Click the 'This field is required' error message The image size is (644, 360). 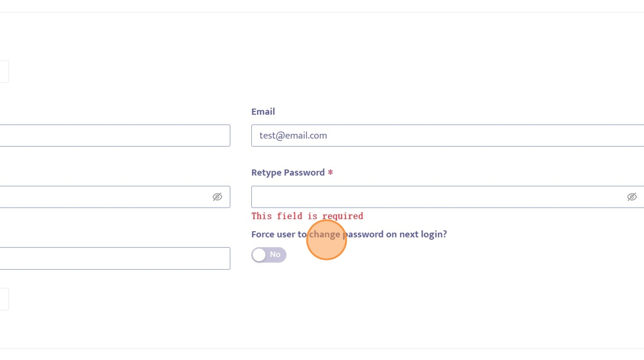coord(307,216)
